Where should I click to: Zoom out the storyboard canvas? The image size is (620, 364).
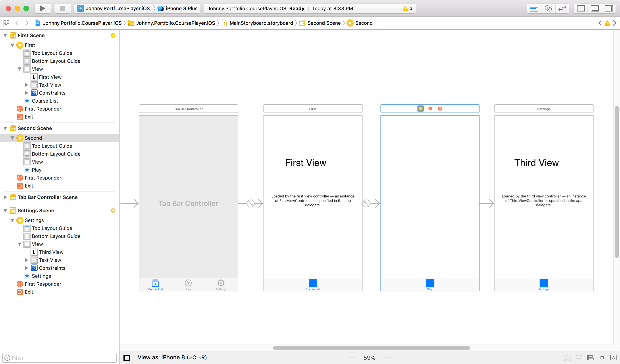click(352, 358)
